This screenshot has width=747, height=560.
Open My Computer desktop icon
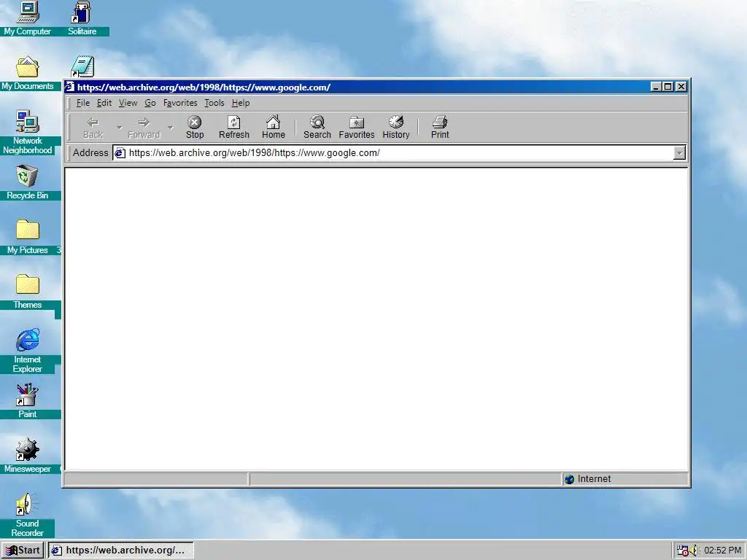click(x=28, y=18)
